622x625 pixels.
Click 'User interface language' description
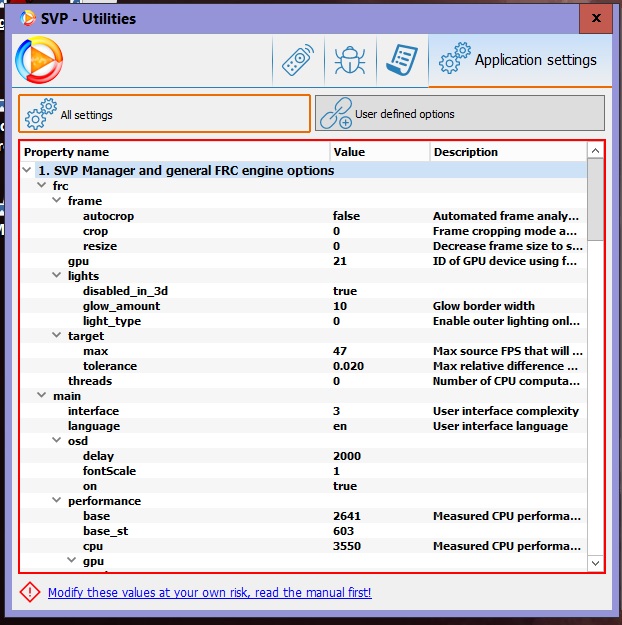[500, 426]
